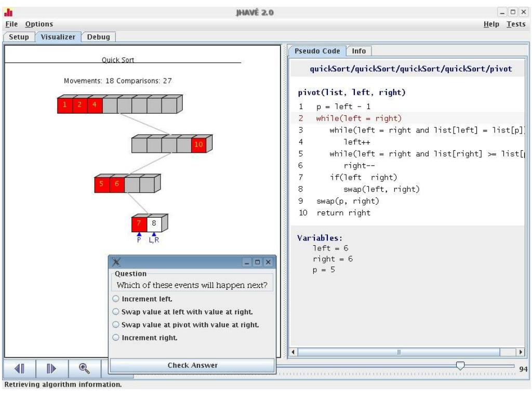Click the question dialog title icon
Image resolution: width=532 pixels, height=399 pixels.
[x=116, y=262]
